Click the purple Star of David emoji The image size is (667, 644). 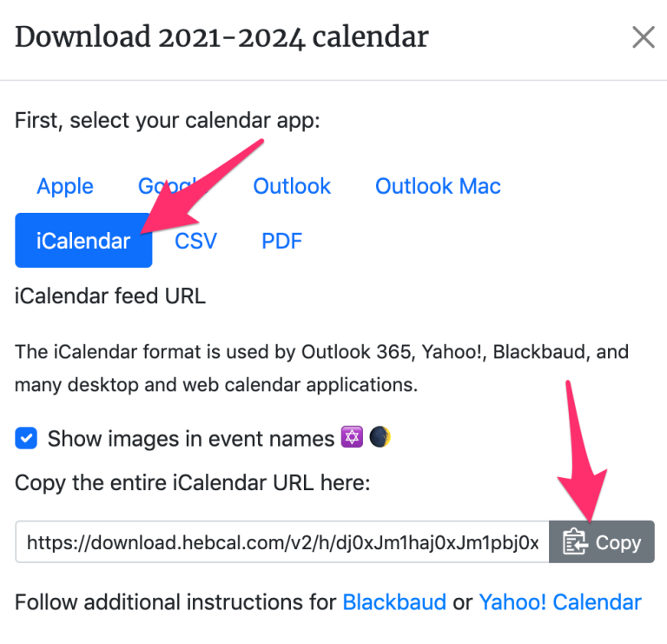click(352, 437)
